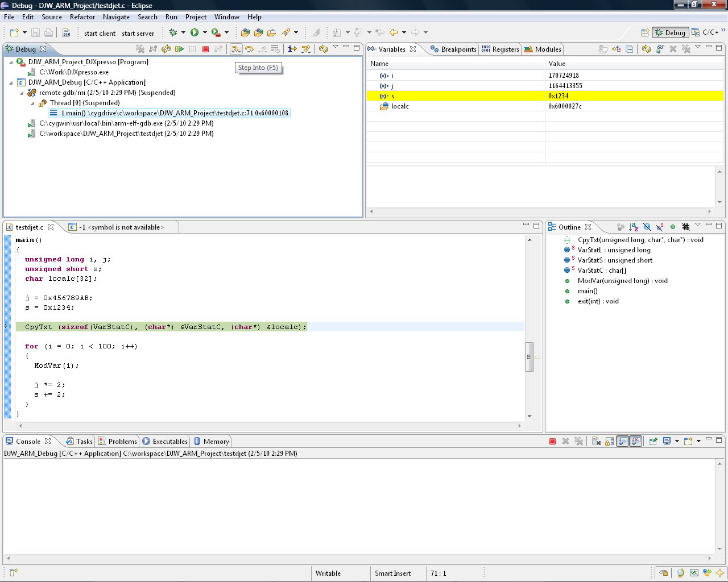Click Collapse All icon in Variables view

[630, 49]
